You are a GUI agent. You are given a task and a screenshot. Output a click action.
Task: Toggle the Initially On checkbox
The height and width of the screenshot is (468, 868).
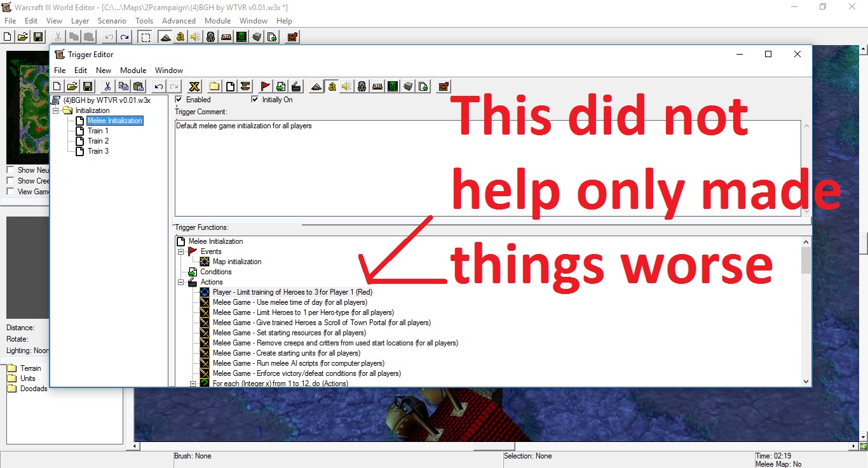pyautogui.click(x=255, y=100)
